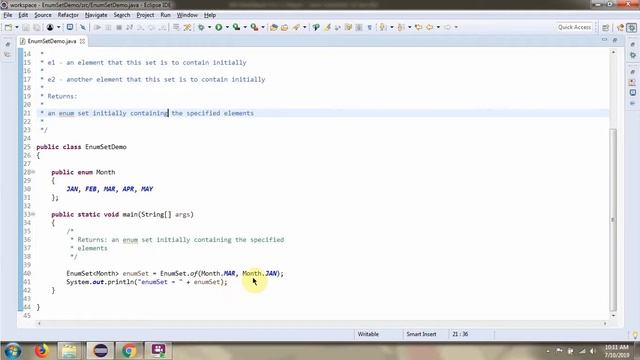Click the horizontal scroll right arrow
The height and width of the screenshot is (360, 640).
tap(605, 323)
